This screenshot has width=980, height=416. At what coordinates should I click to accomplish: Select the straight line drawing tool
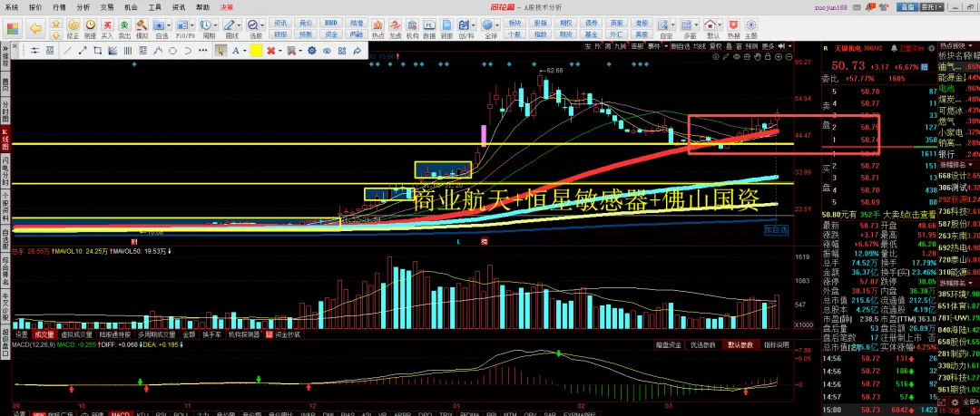(x=67, y=51)
